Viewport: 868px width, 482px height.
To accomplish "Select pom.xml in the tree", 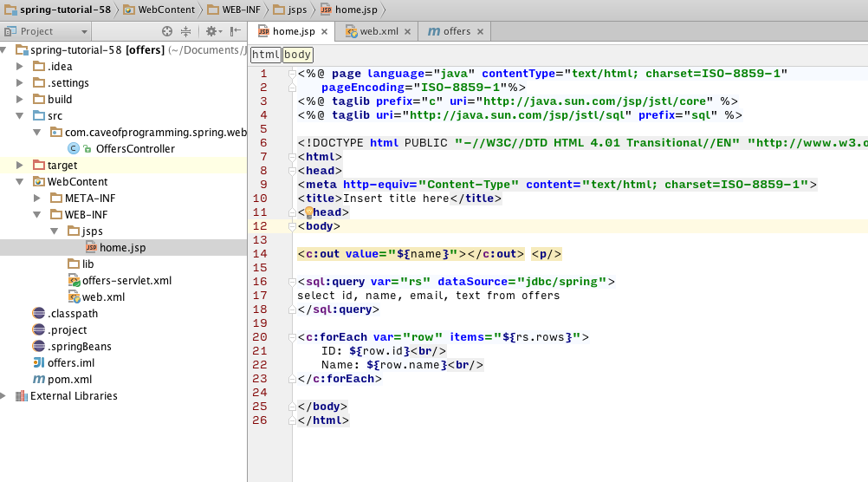I will pyautogui.click(x=70, y=380).
